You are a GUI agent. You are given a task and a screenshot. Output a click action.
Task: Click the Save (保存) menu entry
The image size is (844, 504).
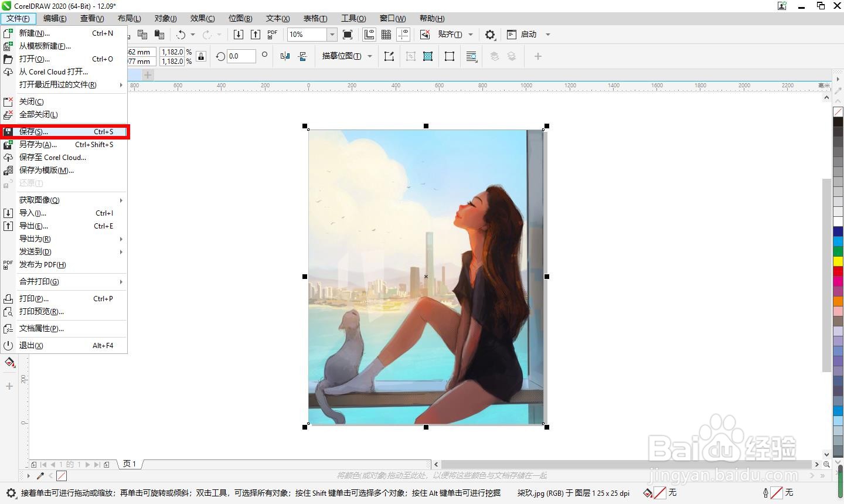click(x=64, y=132)
